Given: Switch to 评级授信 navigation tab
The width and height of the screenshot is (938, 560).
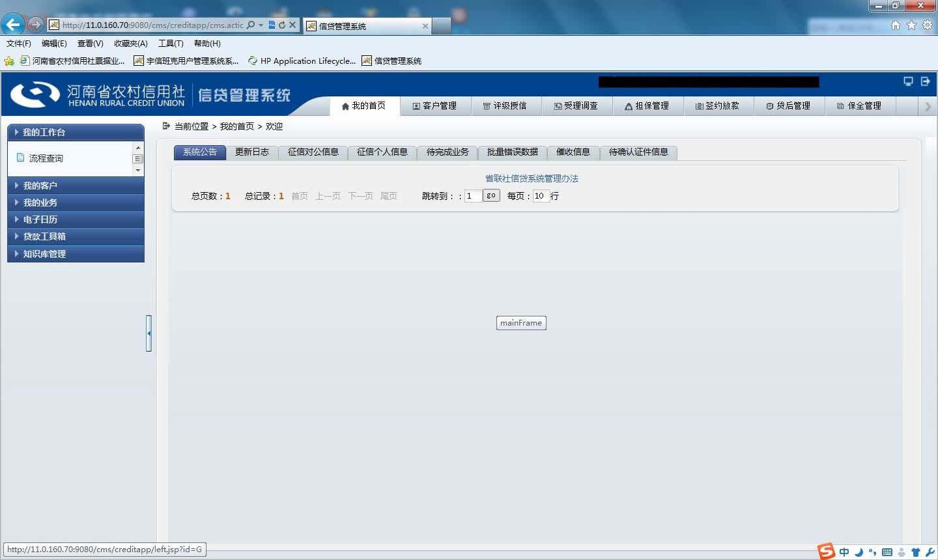Looking at the screenshot, I should [x=505, y=105].
